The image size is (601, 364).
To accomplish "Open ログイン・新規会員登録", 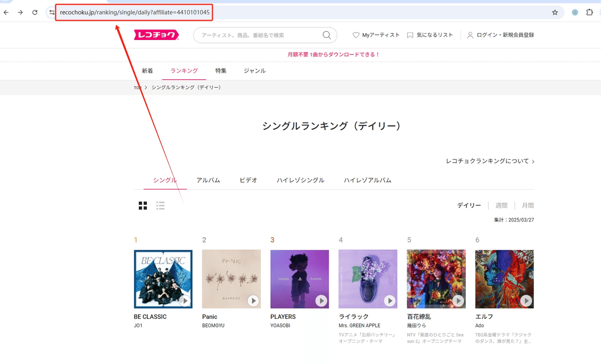I will click(500, 35).
